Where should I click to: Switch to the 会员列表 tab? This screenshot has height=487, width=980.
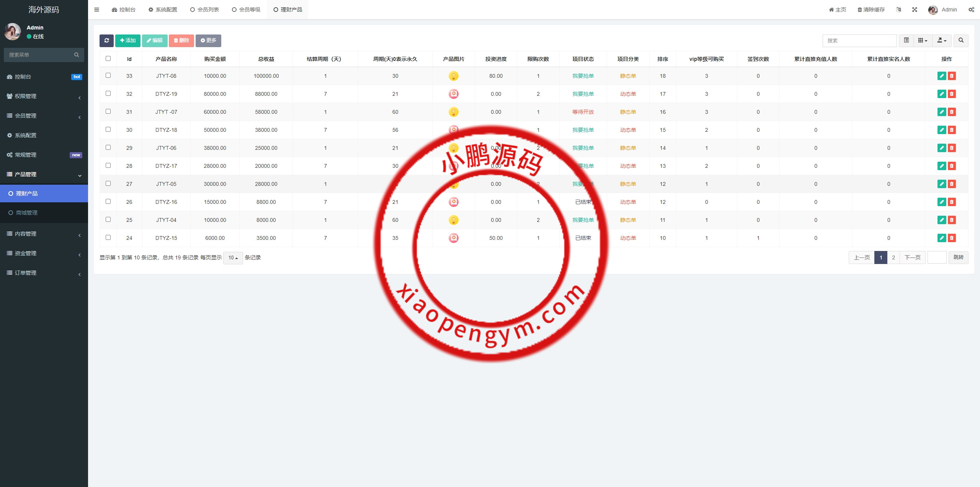click(205, 10)
